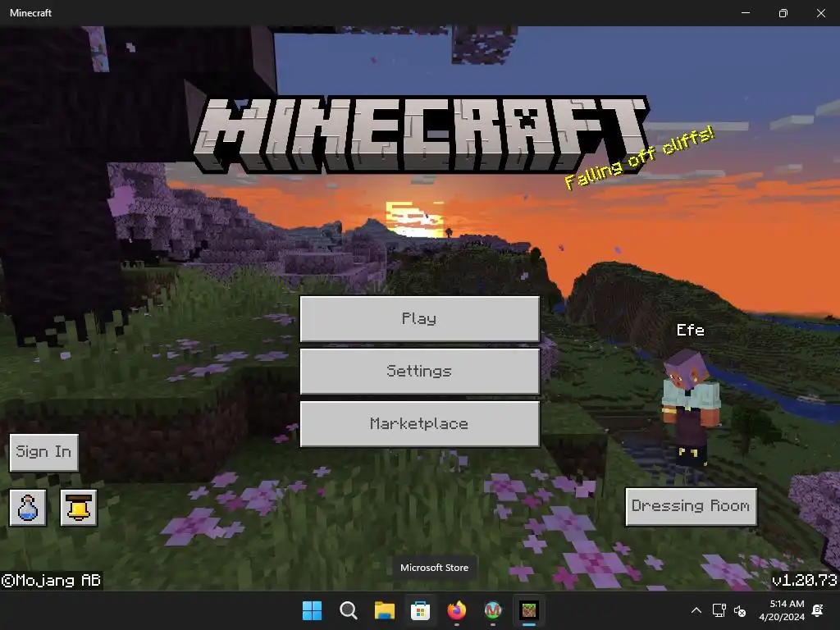
Task: Open the Settings menu
Action: coord(419,372)
